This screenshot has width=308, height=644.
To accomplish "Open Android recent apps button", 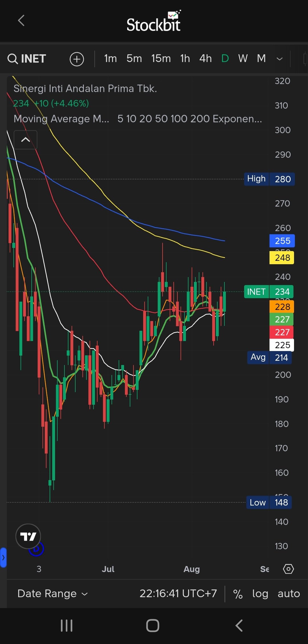I will pyautogui.click(x=67, y=625).
